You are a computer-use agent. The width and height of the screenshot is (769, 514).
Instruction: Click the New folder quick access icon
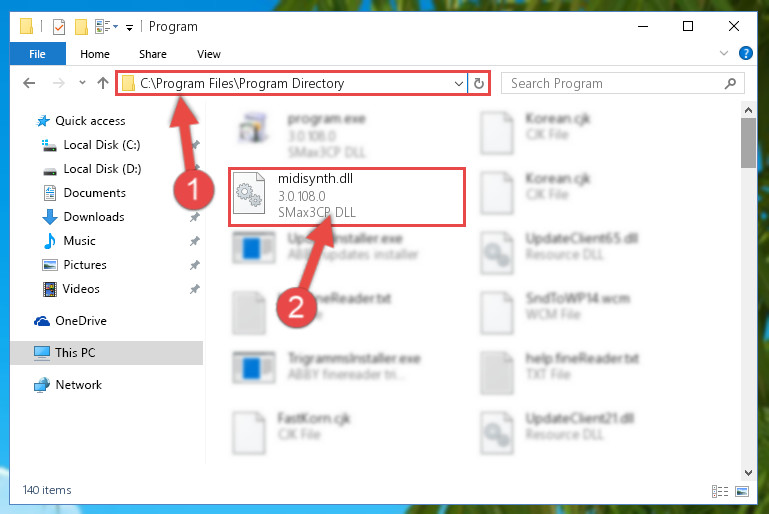click(81, 26)
